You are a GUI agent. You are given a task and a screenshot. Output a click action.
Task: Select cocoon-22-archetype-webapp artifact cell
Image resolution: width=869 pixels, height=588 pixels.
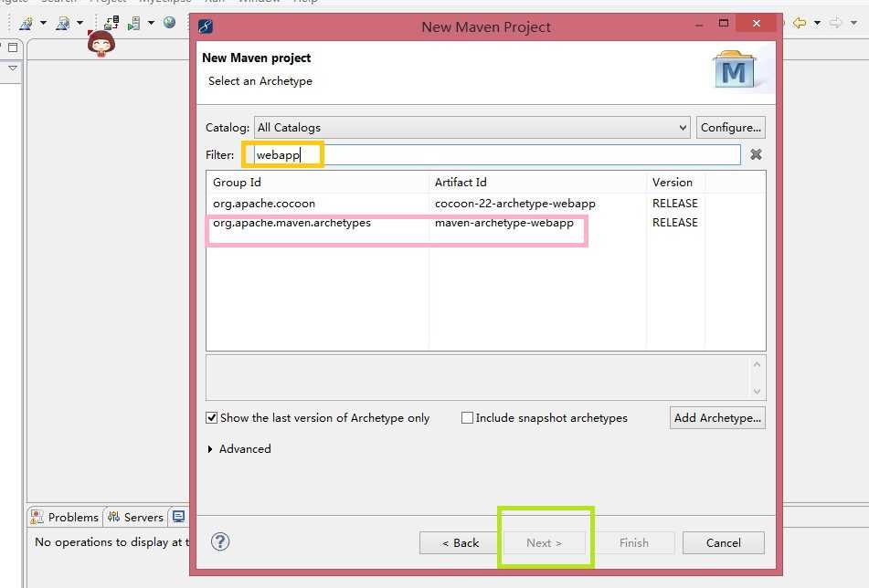[514, 204]
